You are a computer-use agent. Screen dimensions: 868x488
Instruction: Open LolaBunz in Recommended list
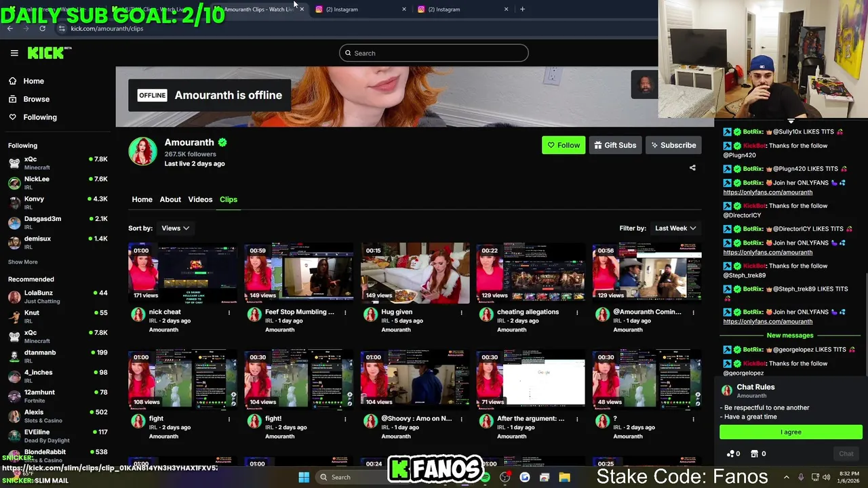(58, 296)
